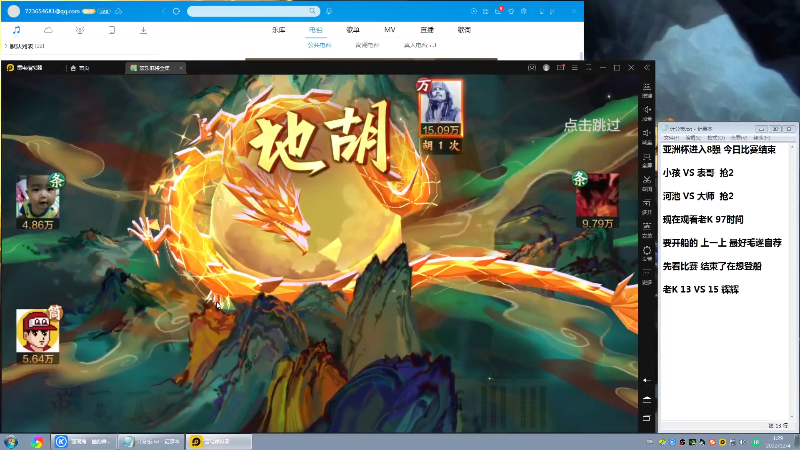Switch to the 歌词 tab
The image size is (800, 450).
[464, 30]
